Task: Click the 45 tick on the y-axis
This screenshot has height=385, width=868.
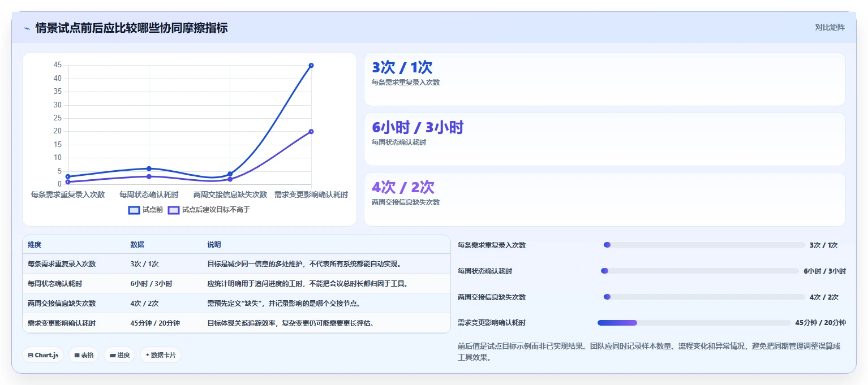Action: click(x=58, y=65)
